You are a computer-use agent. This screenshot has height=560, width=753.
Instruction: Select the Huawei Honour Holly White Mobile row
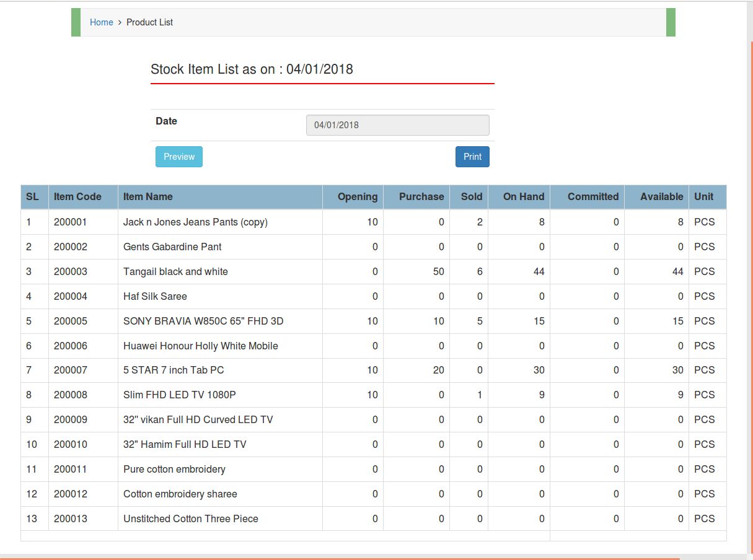(x=200, y=346)
